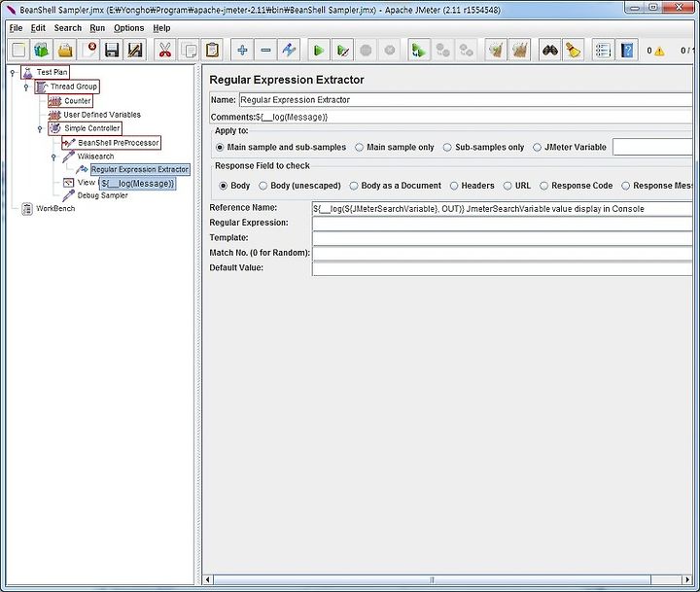
Task: Open the Help question mark icon
Action: pos(627,50)
